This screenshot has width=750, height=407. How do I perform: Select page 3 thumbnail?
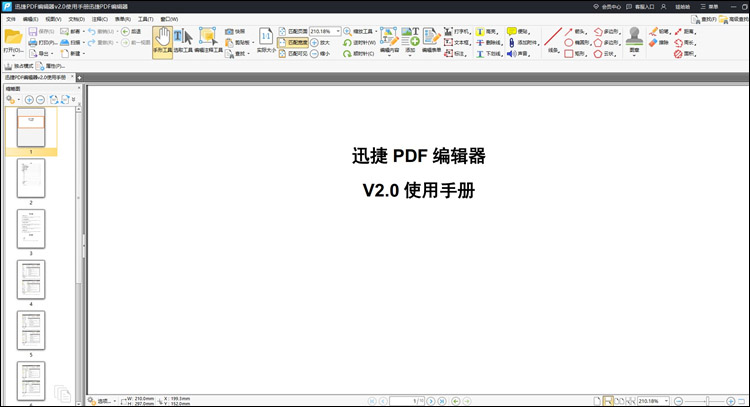pos(31,229)
